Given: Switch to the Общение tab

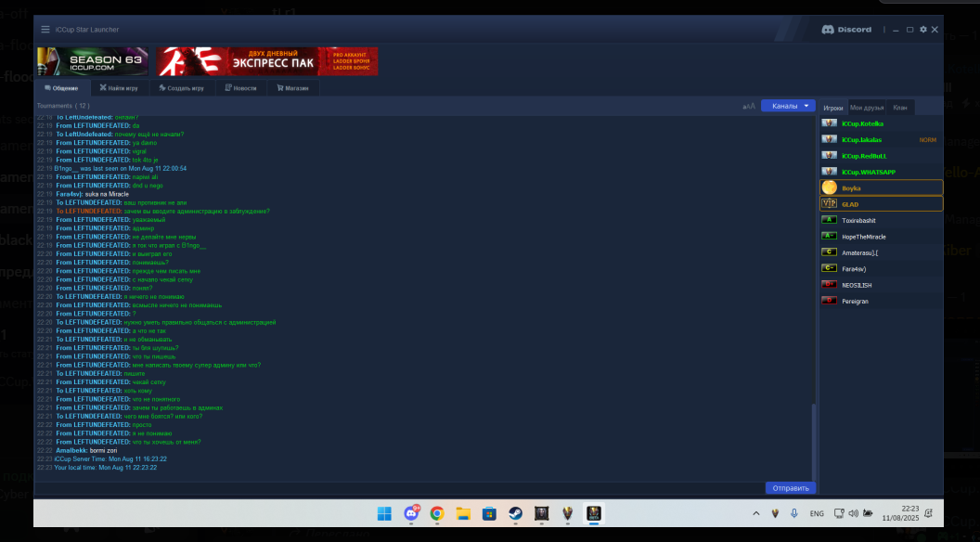Looking at the screenshot, I should point(62,88).
